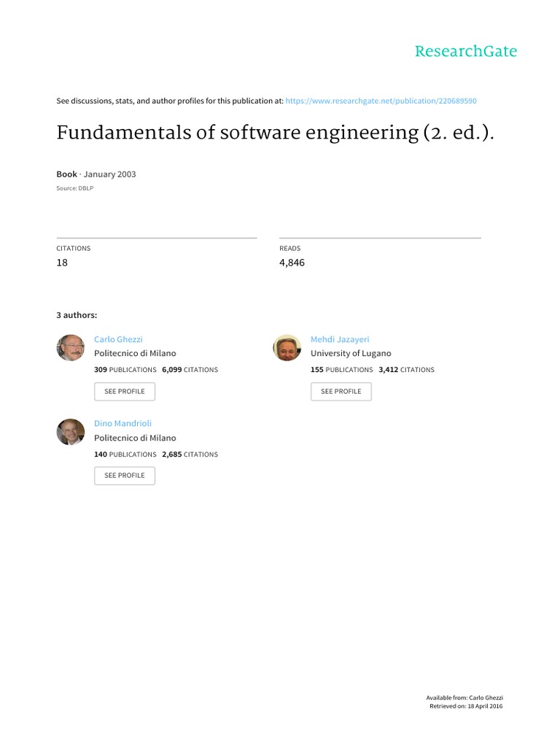
Task: Click the ResearchGate logo
Action: [x=465, y=51]
